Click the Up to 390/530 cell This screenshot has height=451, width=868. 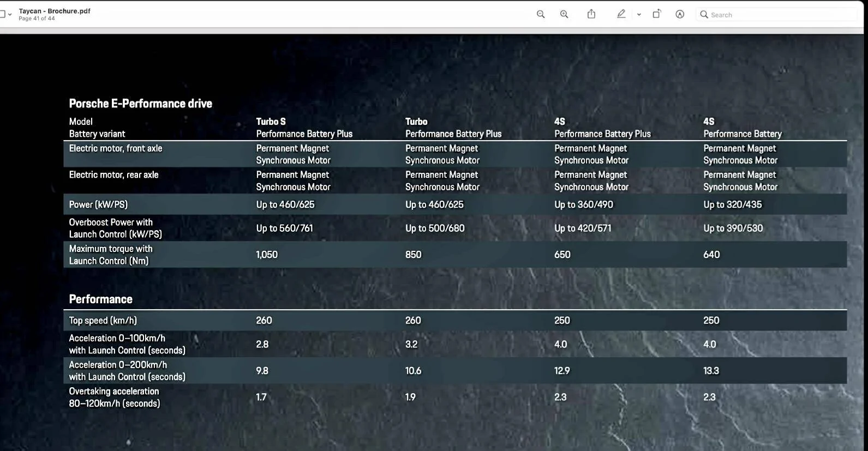coord(733,228)
